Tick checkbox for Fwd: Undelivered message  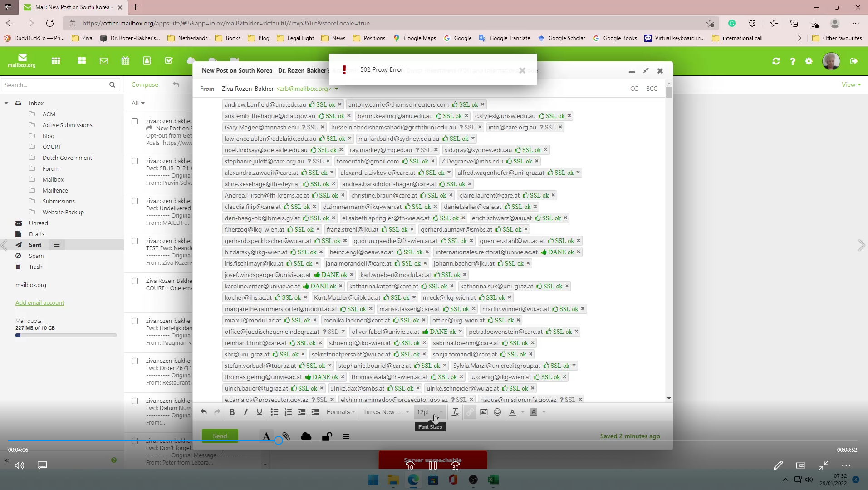[135, 201]
